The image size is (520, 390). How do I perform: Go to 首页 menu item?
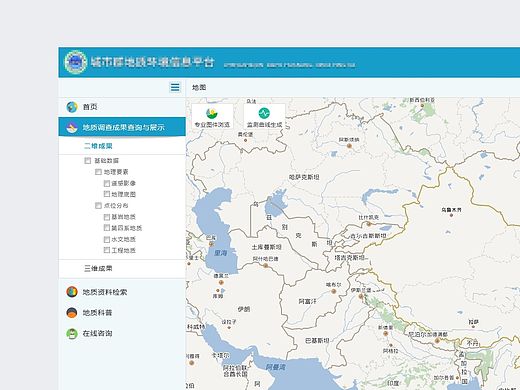pos(122,107)
